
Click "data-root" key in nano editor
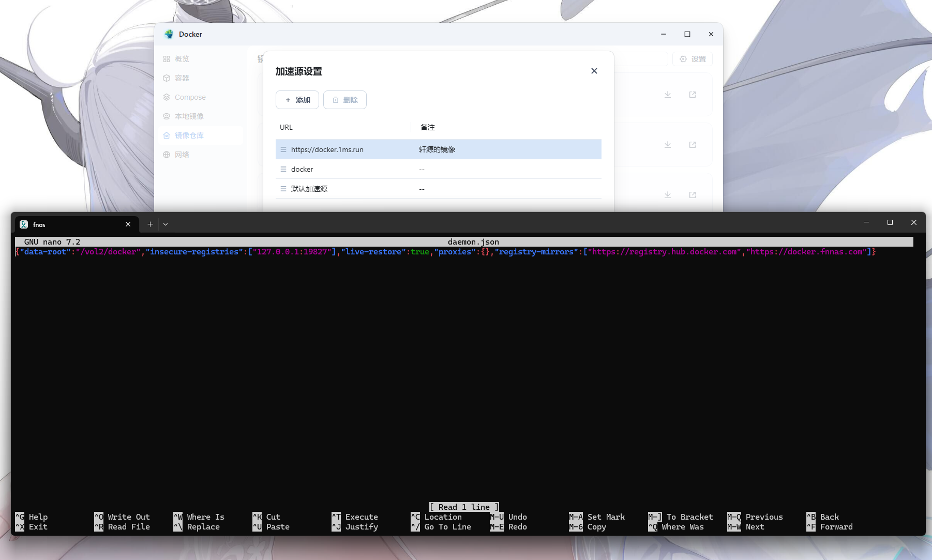45,252
